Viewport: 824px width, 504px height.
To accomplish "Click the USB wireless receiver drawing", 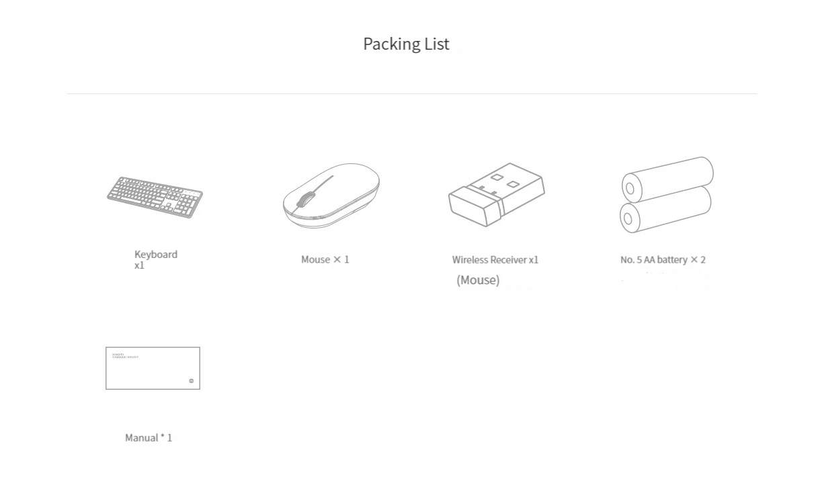I will tap(497, 194).
